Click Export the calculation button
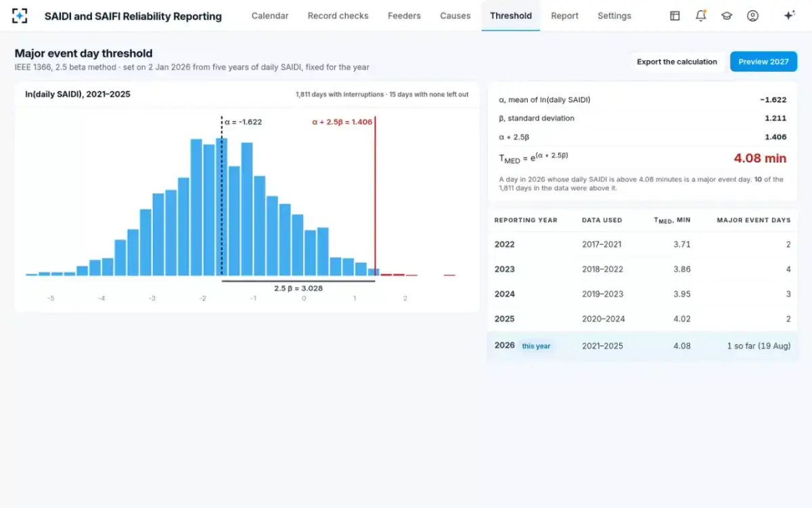The width and height of the screenshot is (812, 508). (677, 62)
